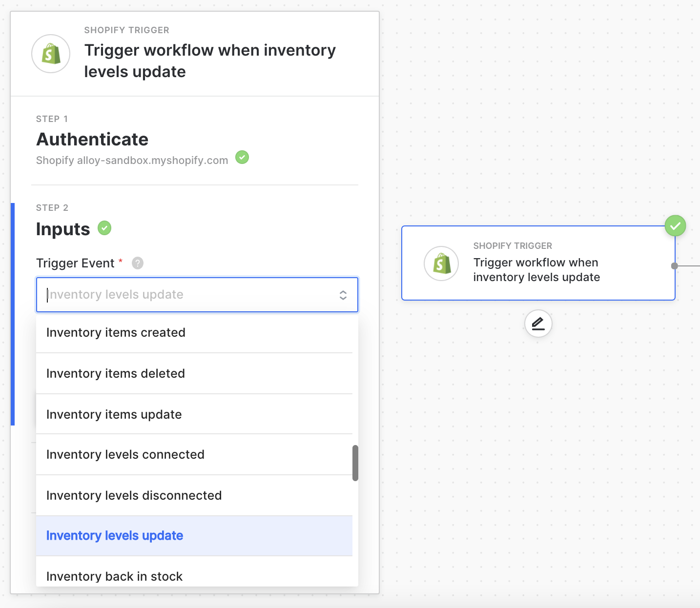Click green check badge on workflow node

(x=675, y=226)
